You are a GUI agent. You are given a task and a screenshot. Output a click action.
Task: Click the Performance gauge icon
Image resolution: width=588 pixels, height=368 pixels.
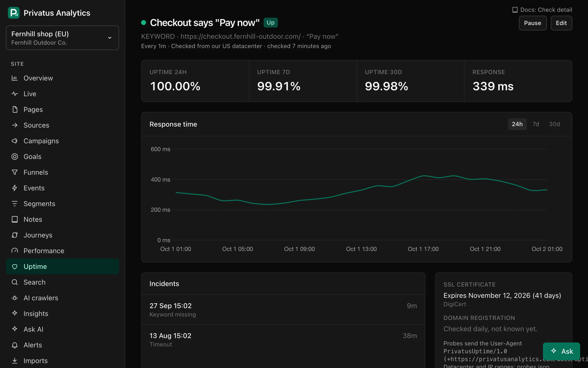(15, 251)
